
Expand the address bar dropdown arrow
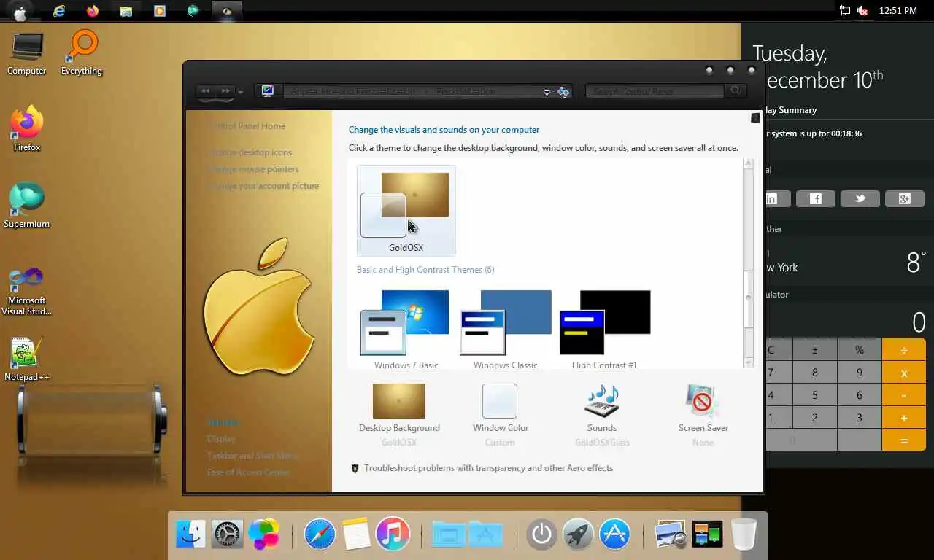pyautogui.click(x=547, y=92)
